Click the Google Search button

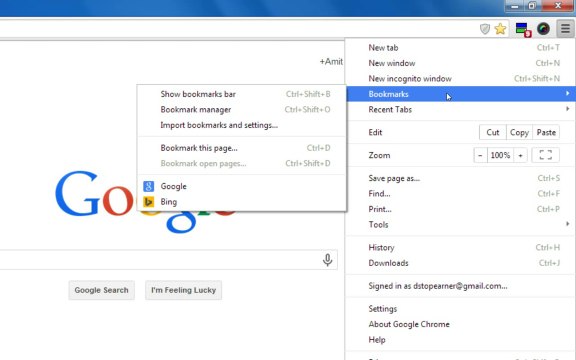(101, 290)
